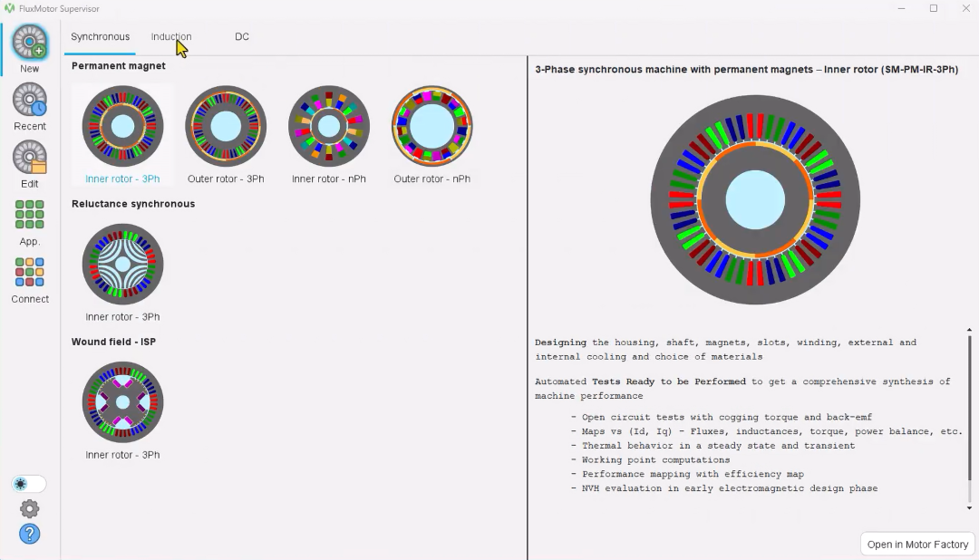Maximize the FluxMotor Supervisor window
Screen dimensions: 979x560
(934, 9)
